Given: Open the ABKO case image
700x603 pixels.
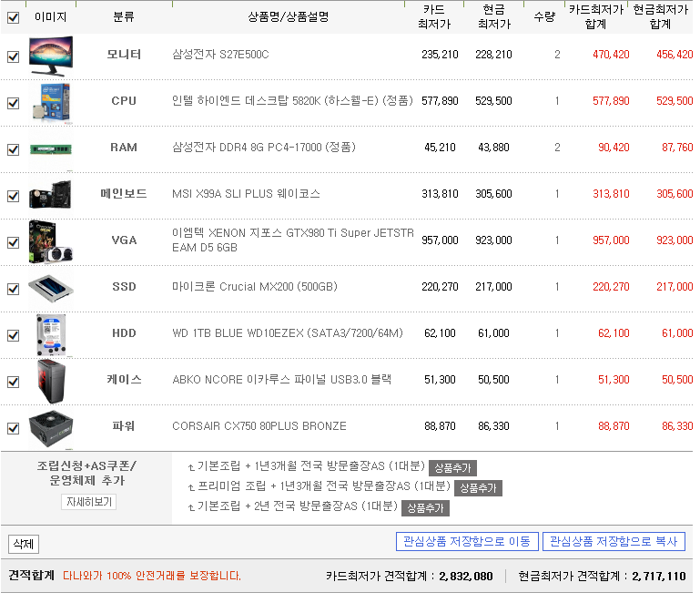Looking at the screenshot, I should point(51,382).
